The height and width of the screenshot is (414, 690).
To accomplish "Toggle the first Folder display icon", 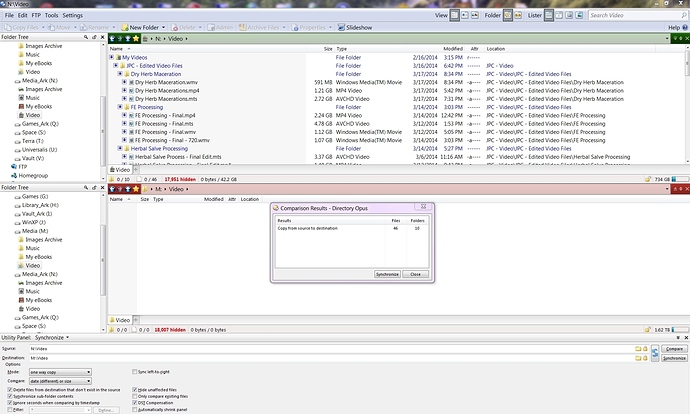I will point(508,15).
